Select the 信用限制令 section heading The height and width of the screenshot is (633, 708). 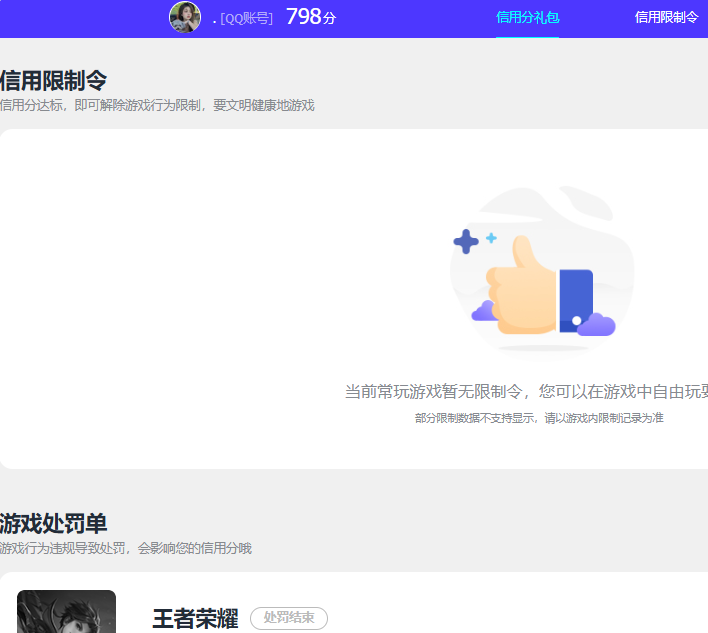pos(53,81)
